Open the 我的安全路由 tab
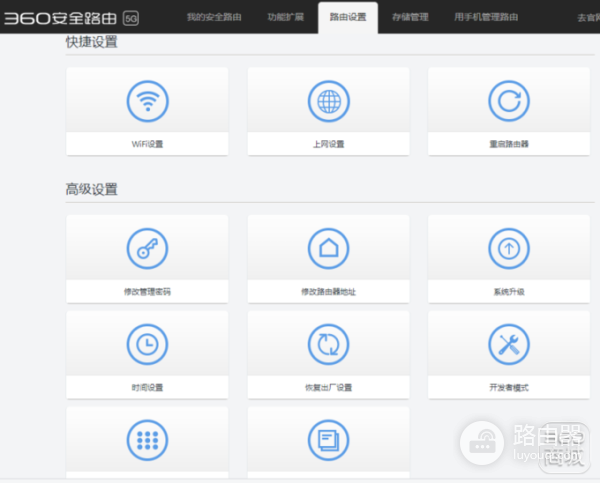Image resolution: width=600 pixels, height=483 pixels. point(214,17)
